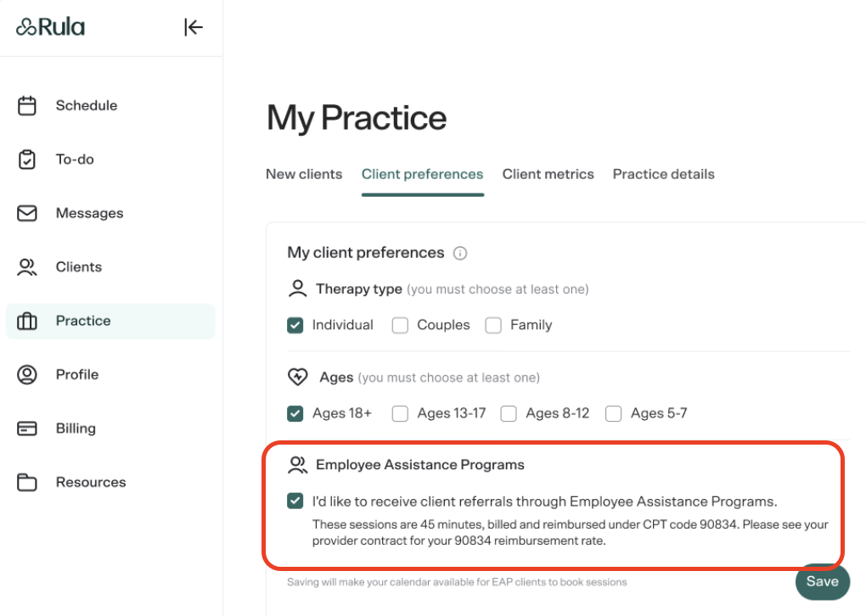Image resolution: width=866 pixels, height=616 pixels.
Task: Toggle the Ages 13-17 checkbox
Action: [x=400, y=413]
